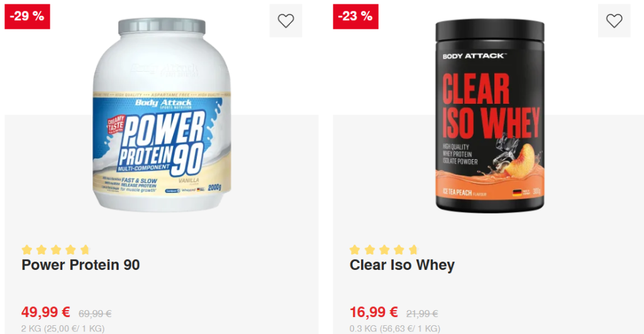Click the last star of Power Protein 90
644x334 pixels.
click(x=85, y=249)
